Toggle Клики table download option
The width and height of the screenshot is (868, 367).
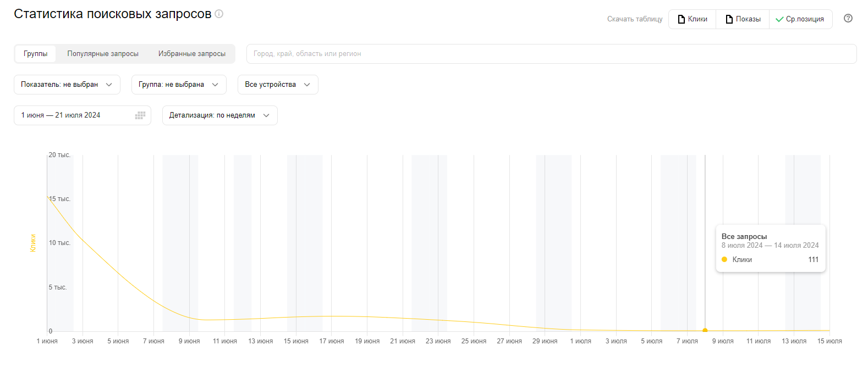coord(693,19)
